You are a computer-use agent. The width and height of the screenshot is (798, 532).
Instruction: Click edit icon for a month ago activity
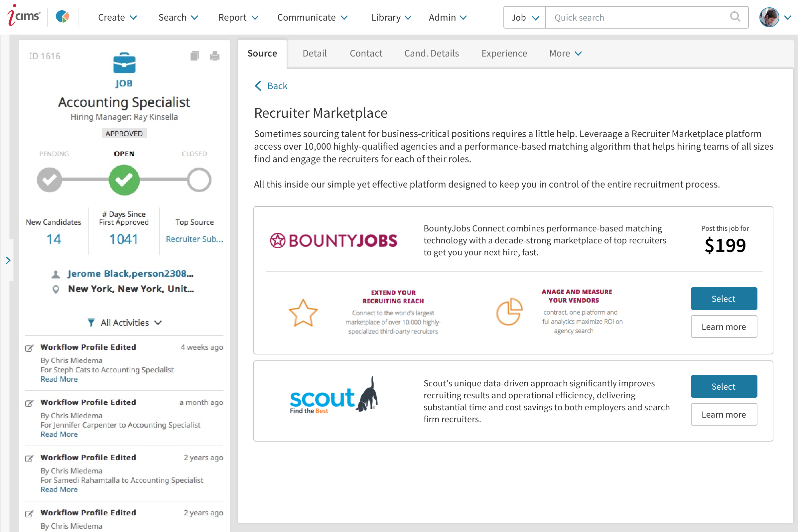30,403
